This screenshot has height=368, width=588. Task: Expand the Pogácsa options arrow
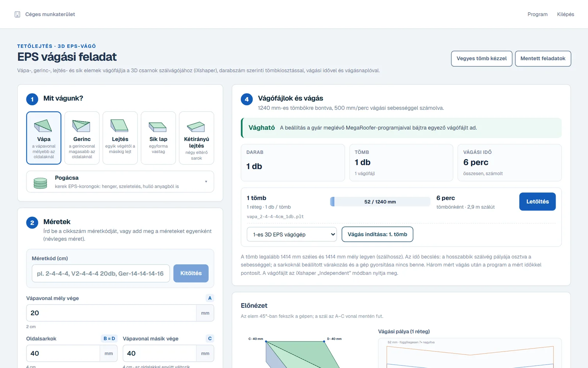tap(206, 181)
